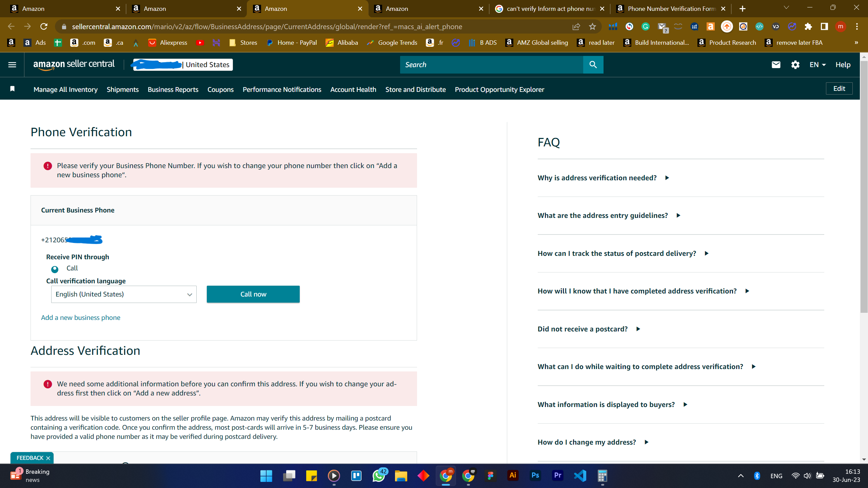Open the settings gear icon
Image resolution: width=868 pixels, height=488 pixels.
(x=795, y=65)
